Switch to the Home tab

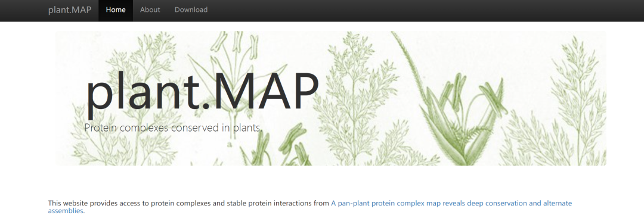(x=116, y=10)
